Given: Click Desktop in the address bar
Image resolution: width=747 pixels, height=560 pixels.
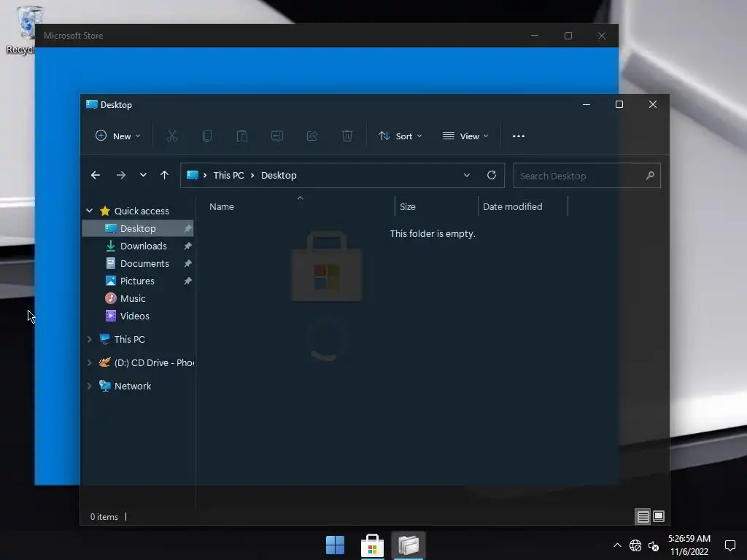Looking at the screenshot, I should tap(279, 175).
